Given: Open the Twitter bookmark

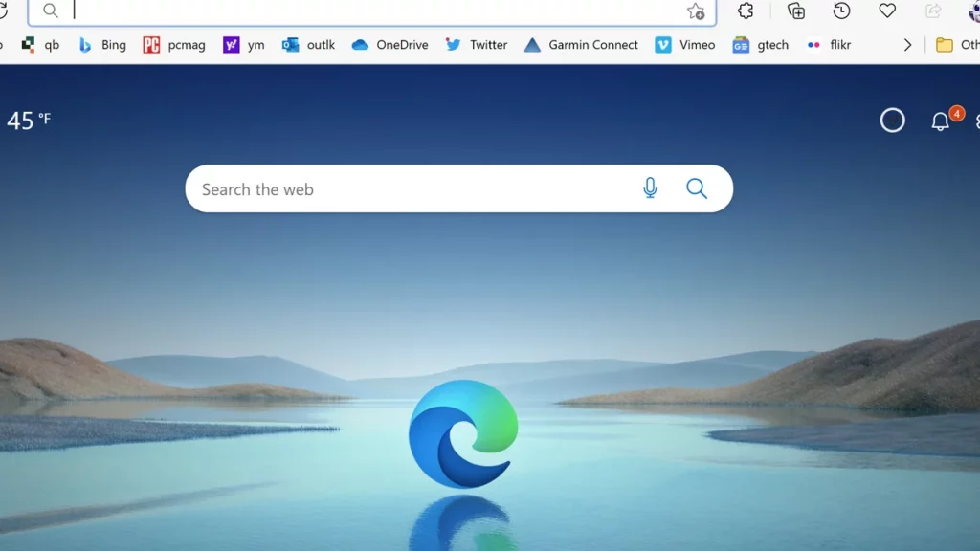Looking at the screenshot, I should coord(477,45).
